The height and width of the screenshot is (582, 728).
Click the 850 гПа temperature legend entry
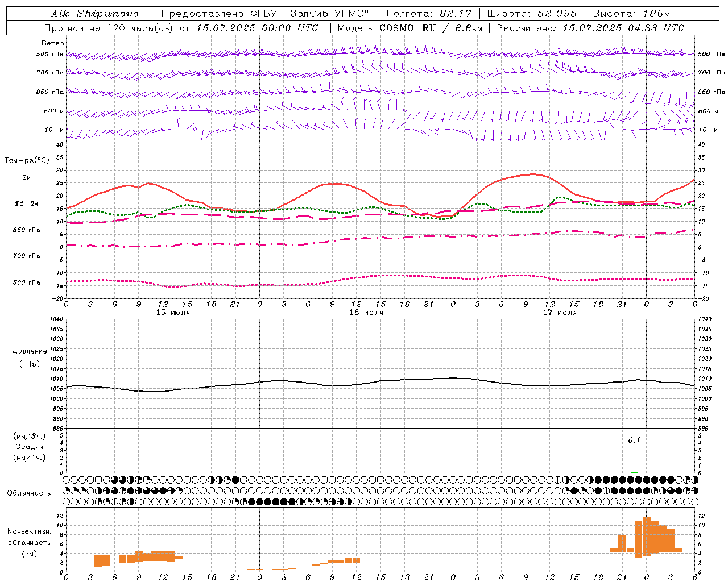(27, 230)
